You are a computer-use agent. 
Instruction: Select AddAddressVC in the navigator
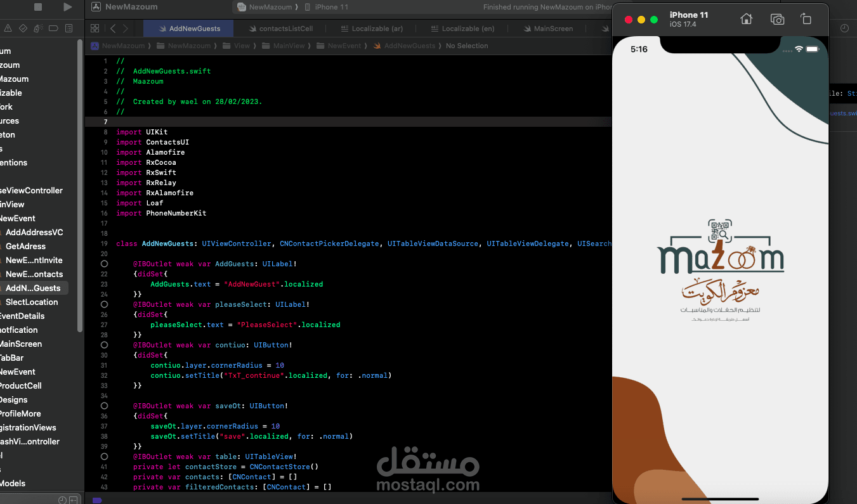(x=34, y=232)
